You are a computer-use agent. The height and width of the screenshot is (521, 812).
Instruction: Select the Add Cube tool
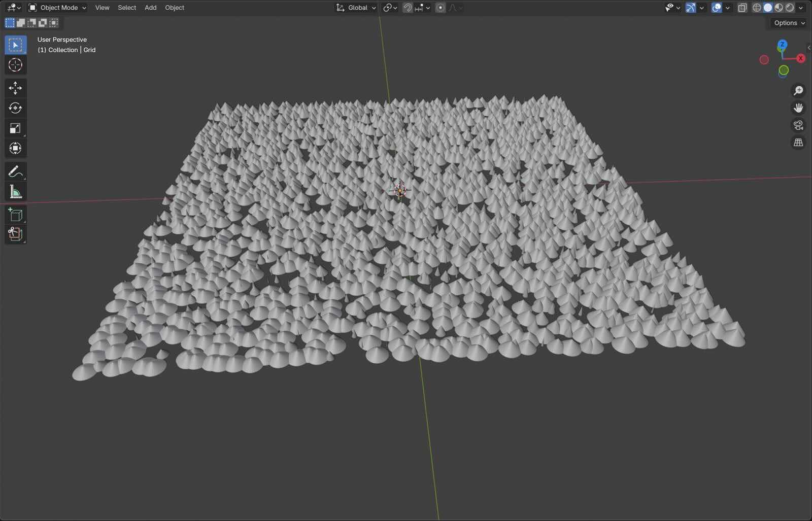(x=15, y=215)
